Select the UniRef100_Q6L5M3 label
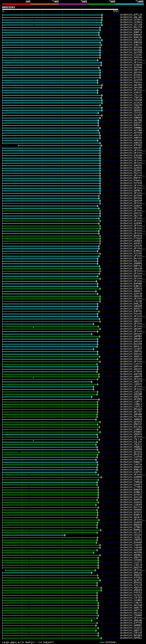 pos(131,85)
